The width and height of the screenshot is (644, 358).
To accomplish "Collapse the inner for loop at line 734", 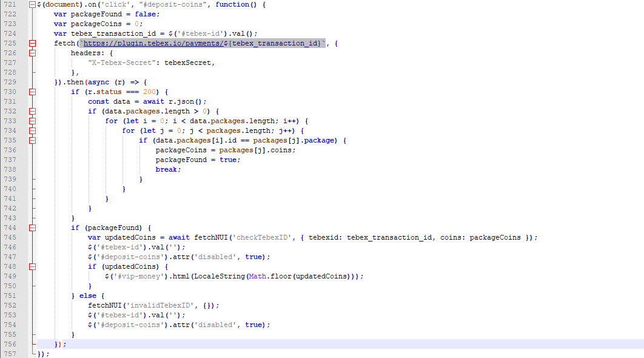I will pyautogui.click(x=32, y=130).
